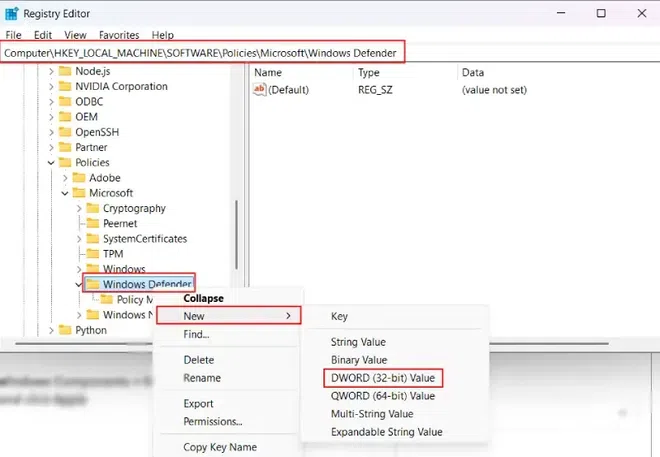Click the Registry Editor app icon in title bar

point(11,13)
